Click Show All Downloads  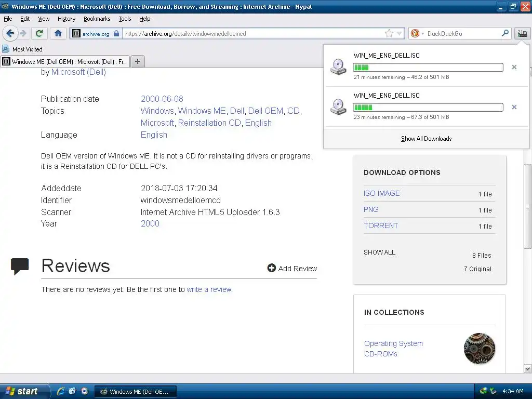(426, 138)
